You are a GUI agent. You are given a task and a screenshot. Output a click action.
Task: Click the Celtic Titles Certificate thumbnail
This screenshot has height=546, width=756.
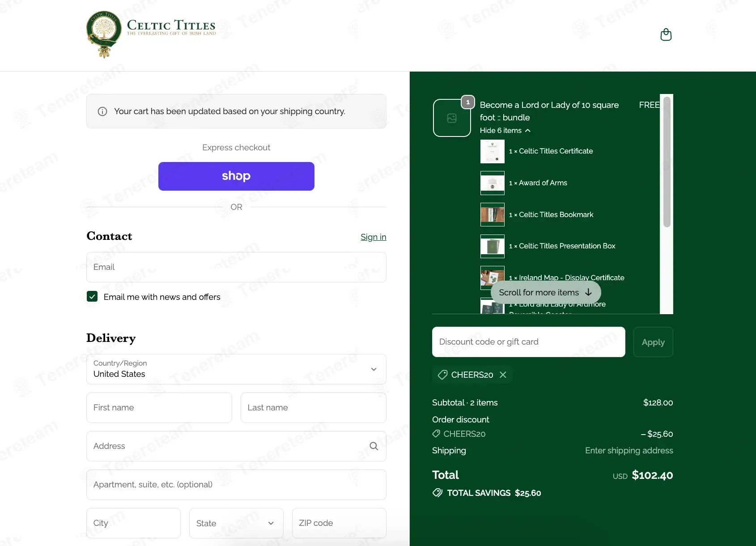point(492,151)
